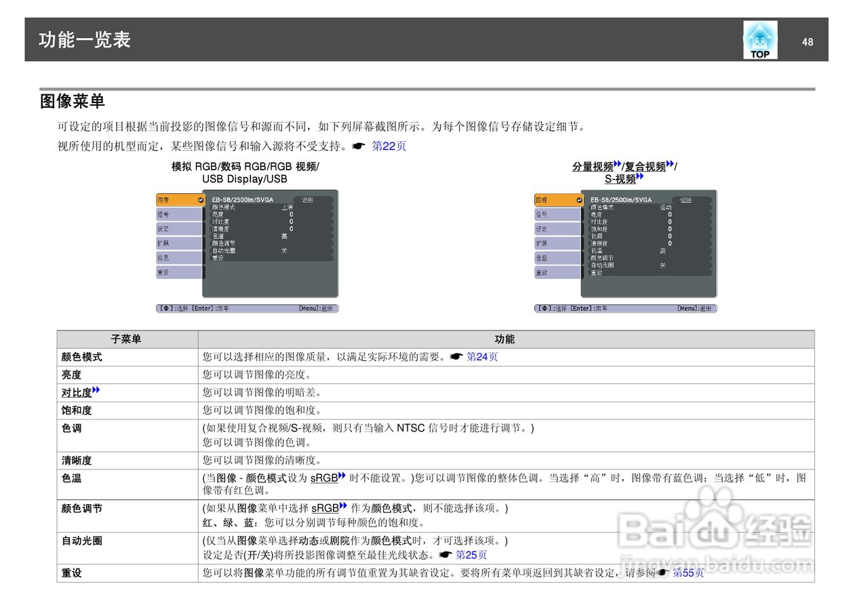Click the text 您可以调节图像的明暗差。
The image size is (868, 614).
pyautogui.click(x=262, y=392)
